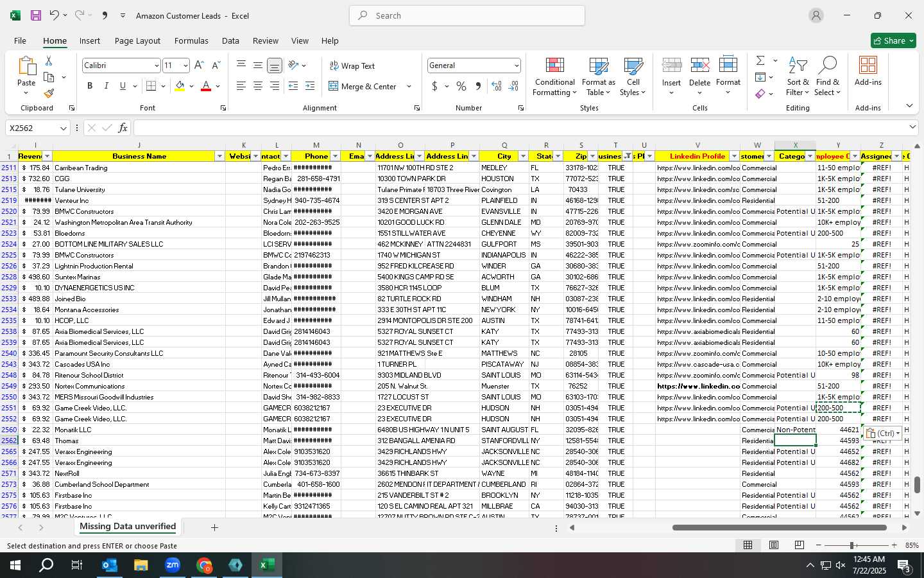
Task: Click the Save icon in title bar
Action: click(x=36, y=15)
